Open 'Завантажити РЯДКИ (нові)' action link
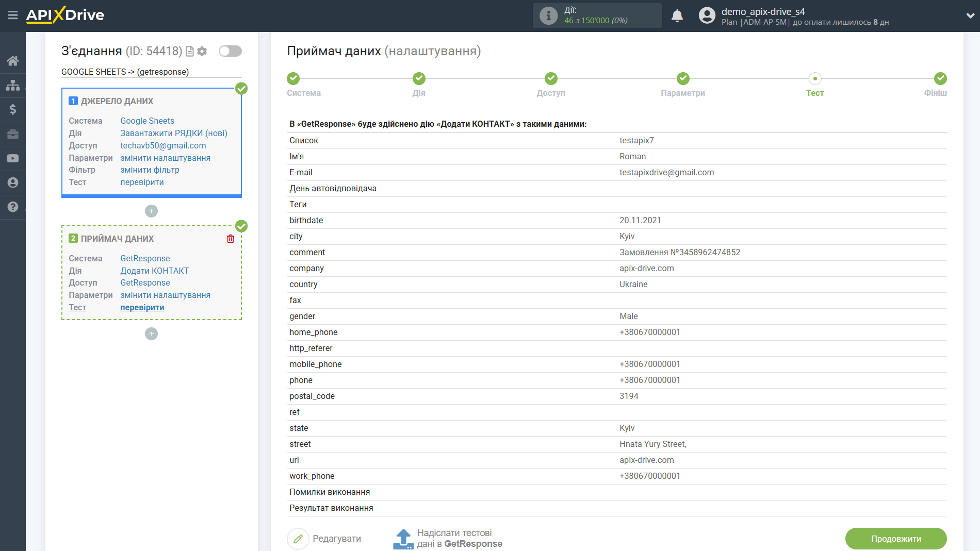 tap(174, 133)
